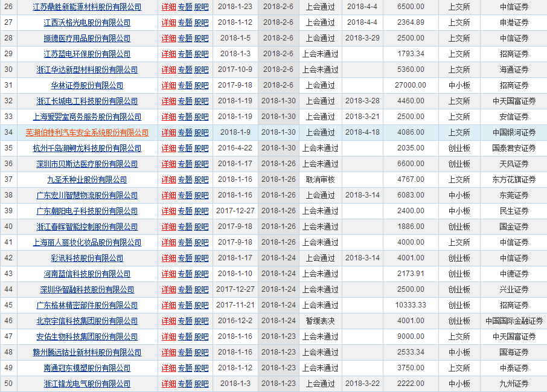Image resolution: width=547 pixels, height=392 pixels.
Task: Open 安佑生物科技集团股份有限公司 link
Action: click(x=87, y=337)
